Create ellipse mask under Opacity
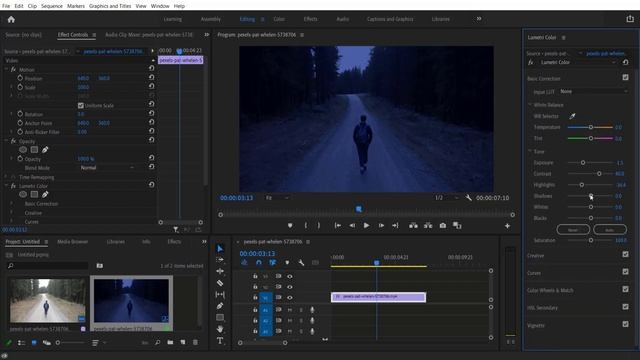Viewport: 640px width, 360px height. click(23, 150)
